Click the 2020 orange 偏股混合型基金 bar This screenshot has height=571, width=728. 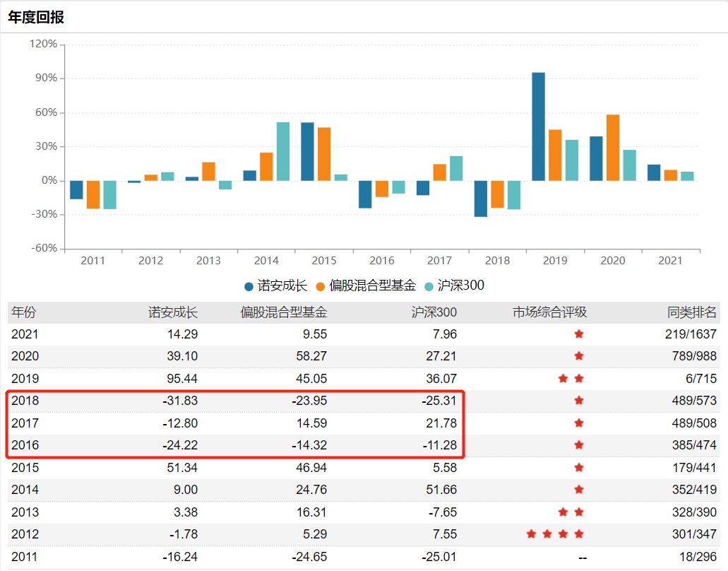pos(613,148)
